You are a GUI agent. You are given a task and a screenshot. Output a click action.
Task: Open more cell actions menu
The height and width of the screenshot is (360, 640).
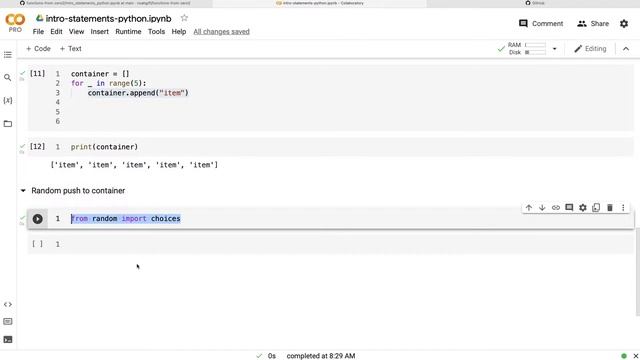coord(623,207)
